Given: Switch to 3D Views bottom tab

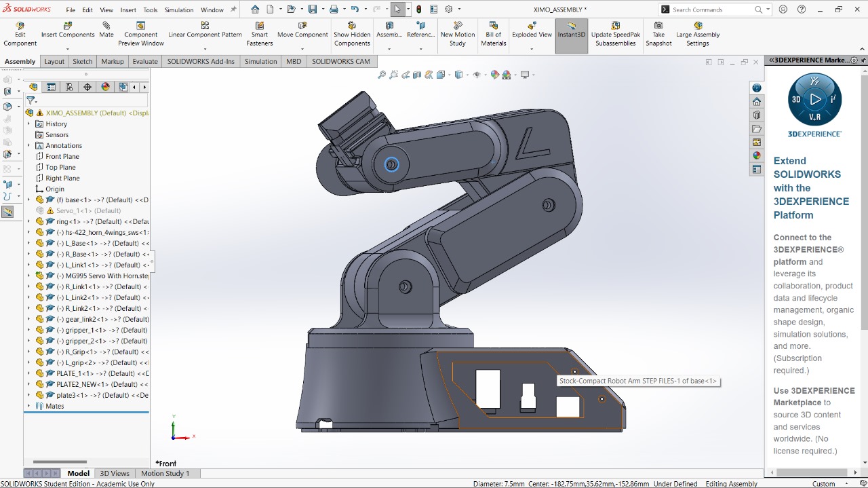Looking at the screenshot, I should (115, 473).
